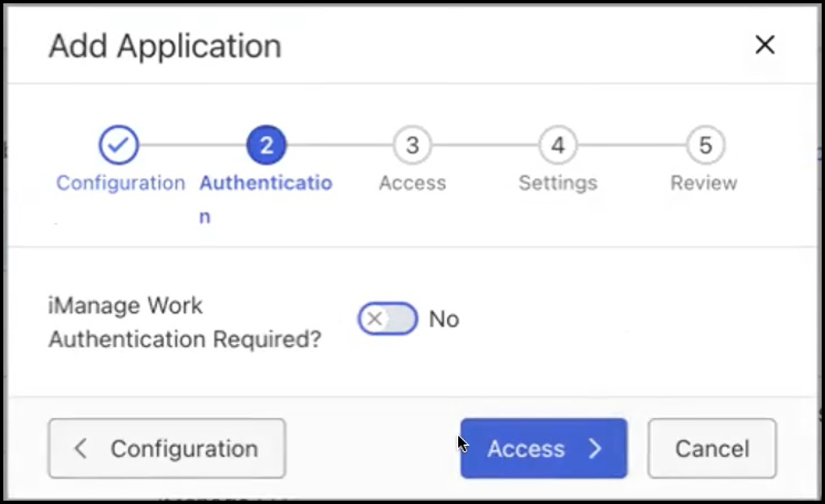This screenshot has height=504, width=825.
Task: Click the step 2 circle icon
Action: (x=266, y=146)
